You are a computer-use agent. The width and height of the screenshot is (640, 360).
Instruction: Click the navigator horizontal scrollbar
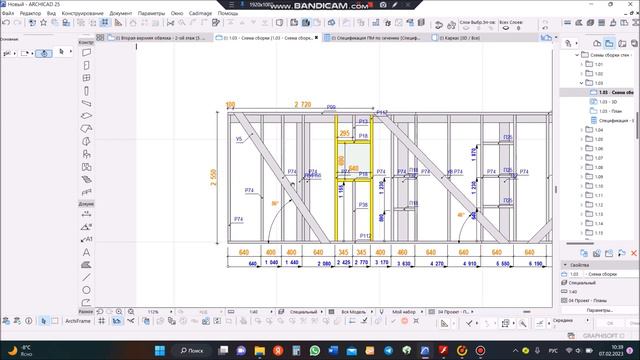580,244
